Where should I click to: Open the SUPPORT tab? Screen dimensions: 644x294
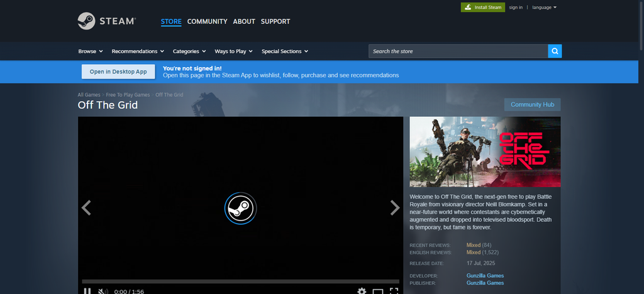pyautogui.click(x=275, y=21)
